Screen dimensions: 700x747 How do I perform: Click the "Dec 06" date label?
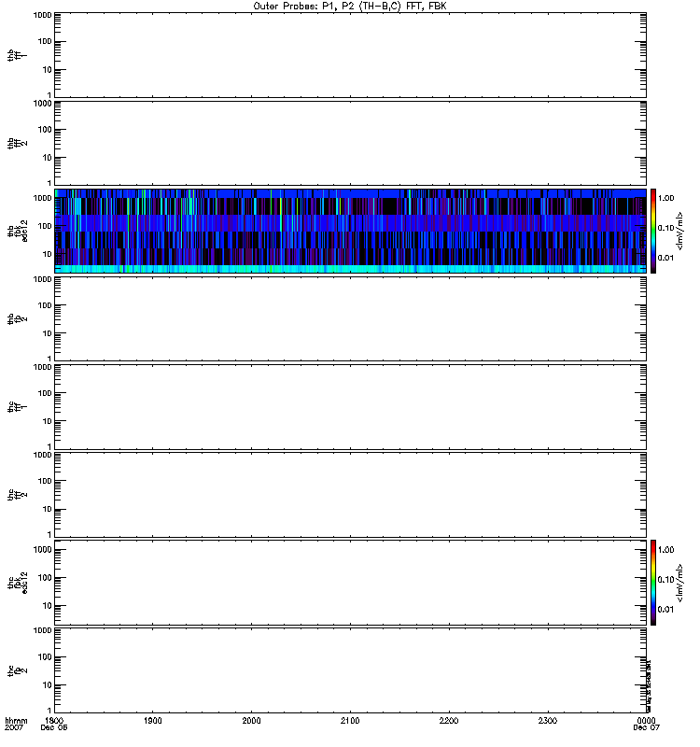click(54, 727)
